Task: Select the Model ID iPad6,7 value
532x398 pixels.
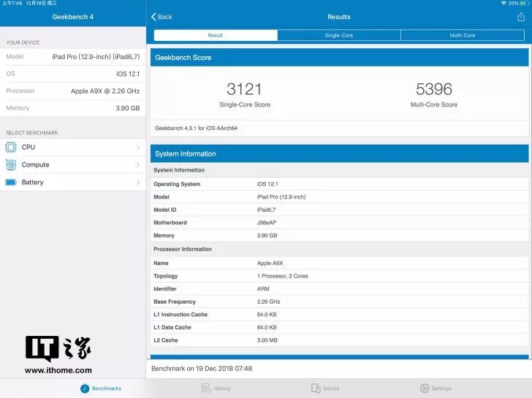Action: [266, 210]
